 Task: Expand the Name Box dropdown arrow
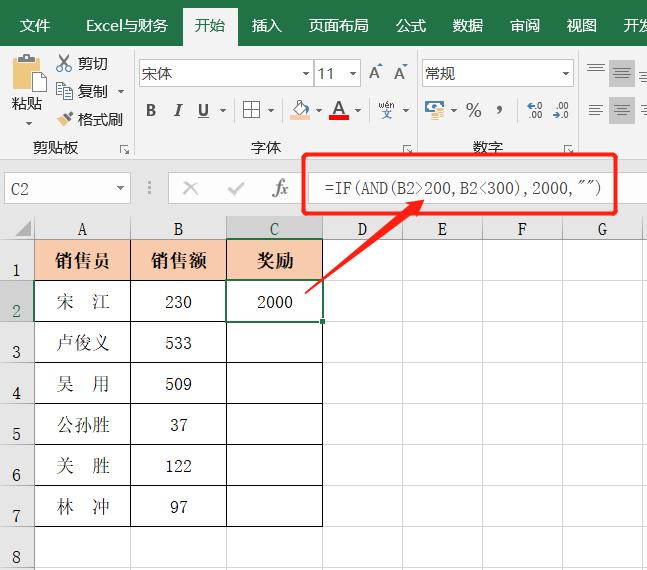(120, 188)
